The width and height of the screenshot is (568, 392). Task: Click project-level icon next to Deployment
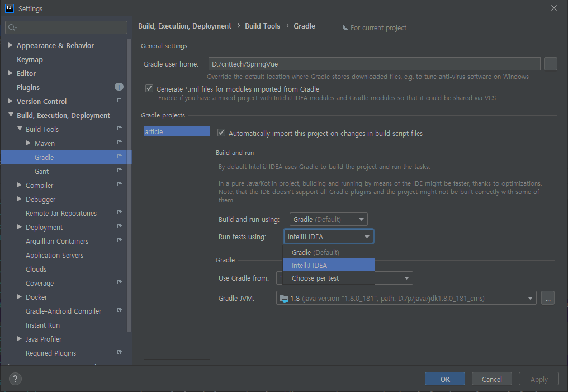(x=120, y=227)
